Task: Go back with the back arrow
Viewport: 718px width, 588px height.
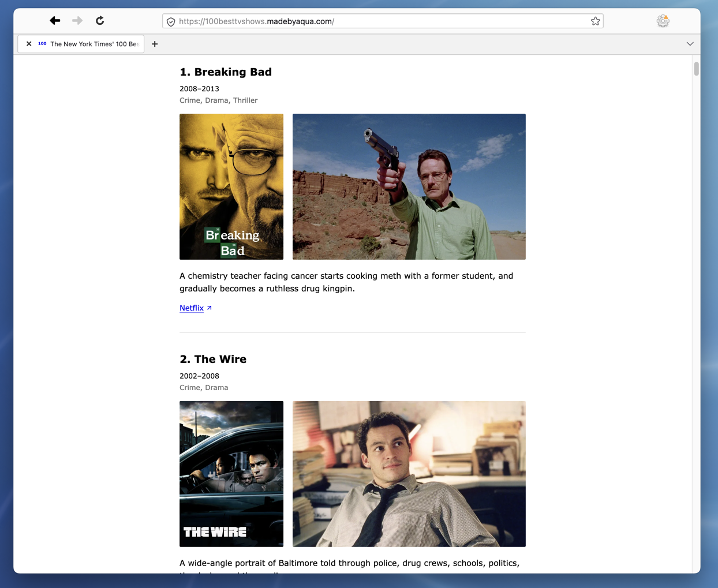Action: pos(55,21)
